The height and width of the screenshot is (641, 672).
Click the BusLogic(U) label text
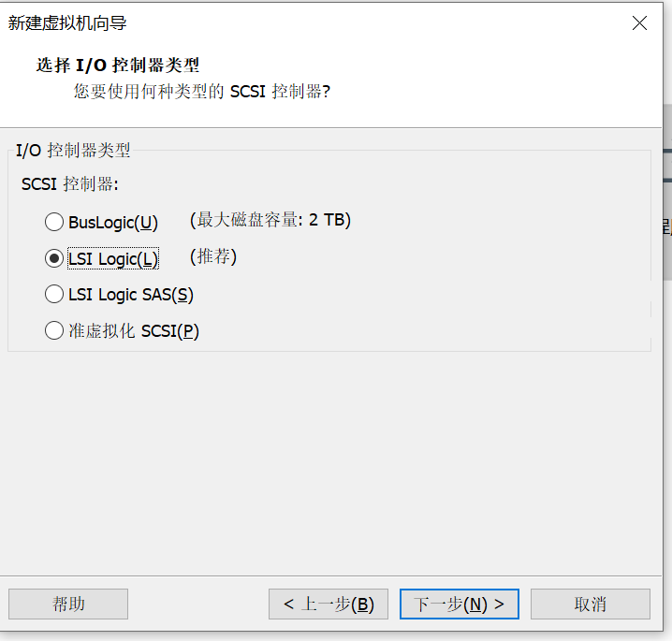(113, 223)
